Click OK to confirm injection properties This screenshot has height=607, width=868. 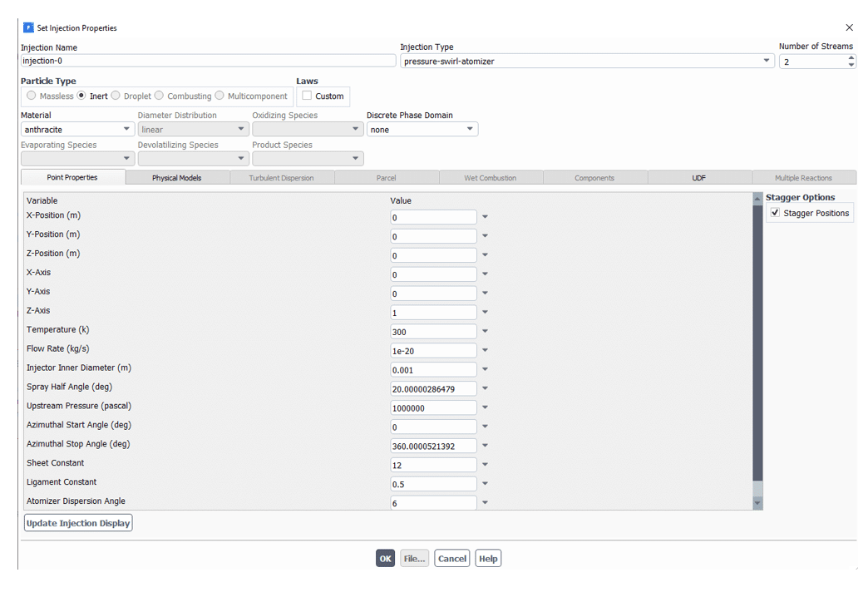385,559
